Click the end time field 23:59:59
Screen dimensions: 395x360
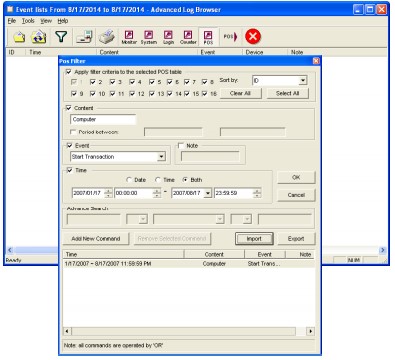(234, 193)
